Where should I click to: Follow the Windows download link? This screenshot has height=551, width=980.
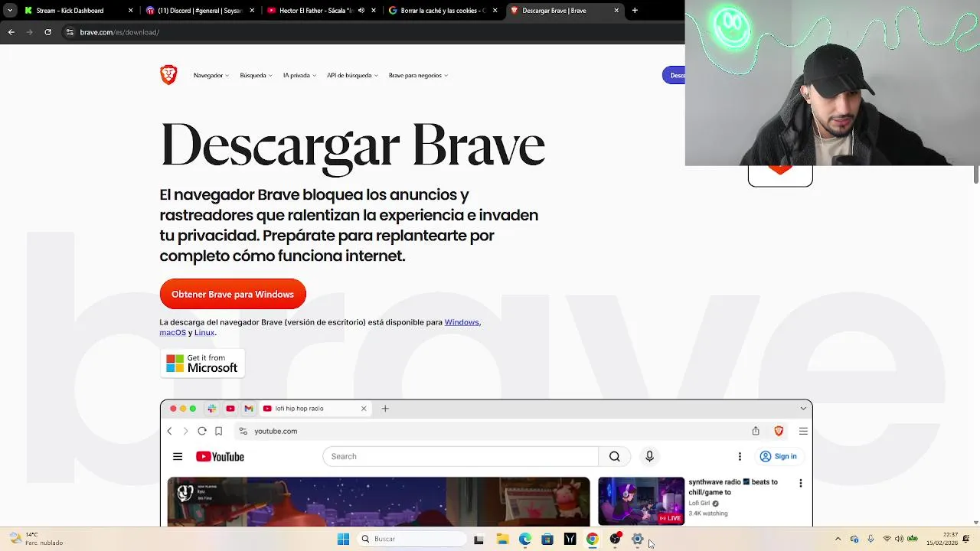[x=462, y=322]
